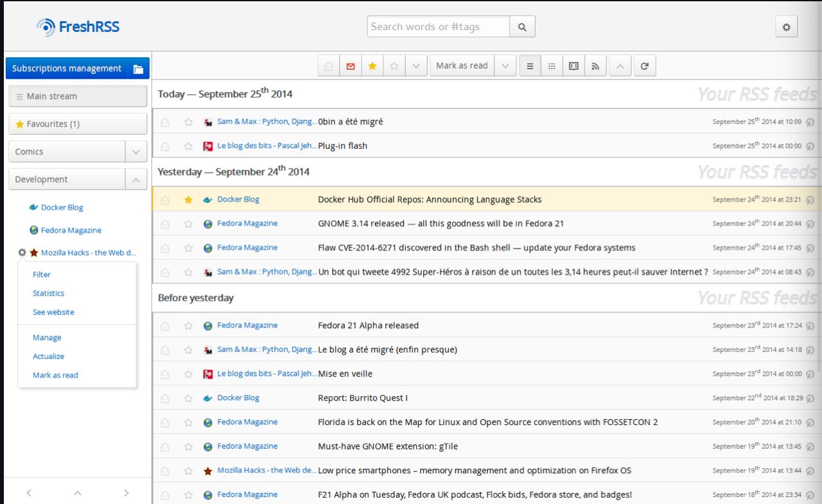Open original link icon for 'Fedora 21 Alpha released'
Image resolution: width=822 pixels, height=504 pixels.
[810, 326]
